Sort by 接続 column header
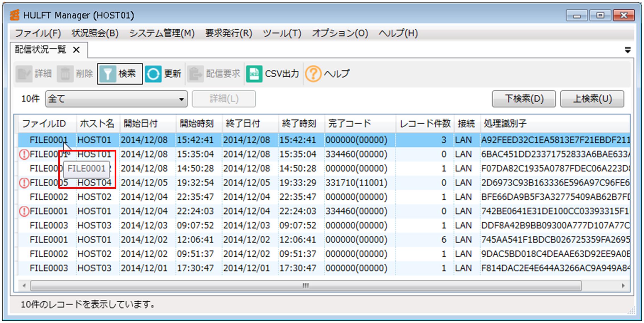 point(467,124)
